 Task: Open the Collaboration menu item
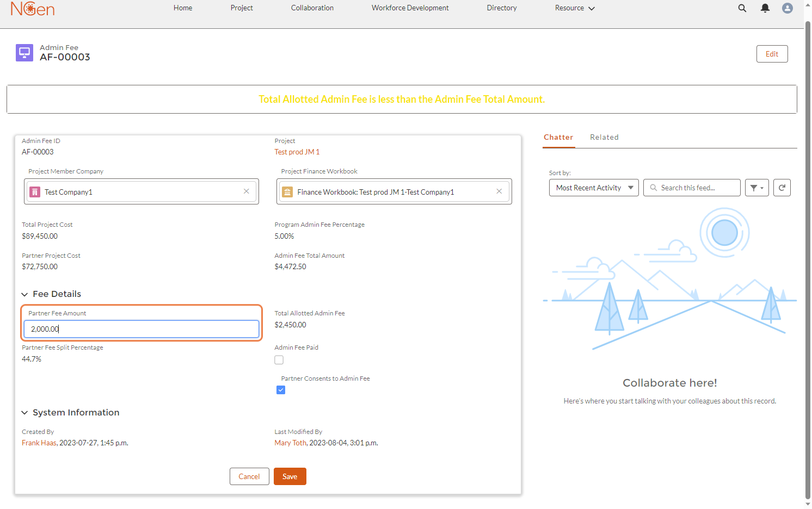[x=312, y=8]
